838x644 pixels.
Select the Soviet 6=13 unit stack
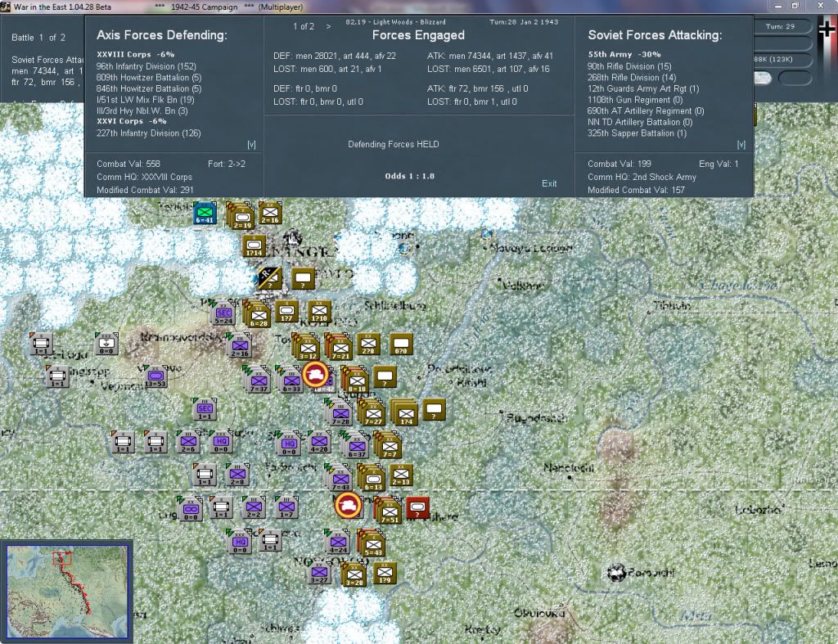372,478
